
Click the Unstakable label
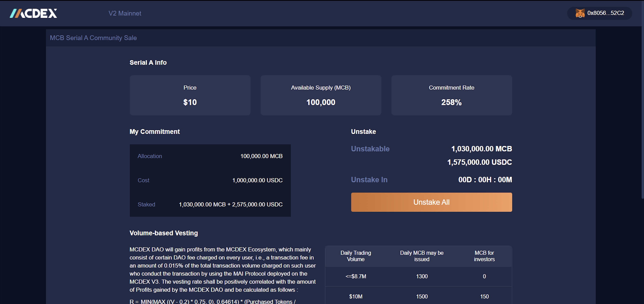coord(370,149)
